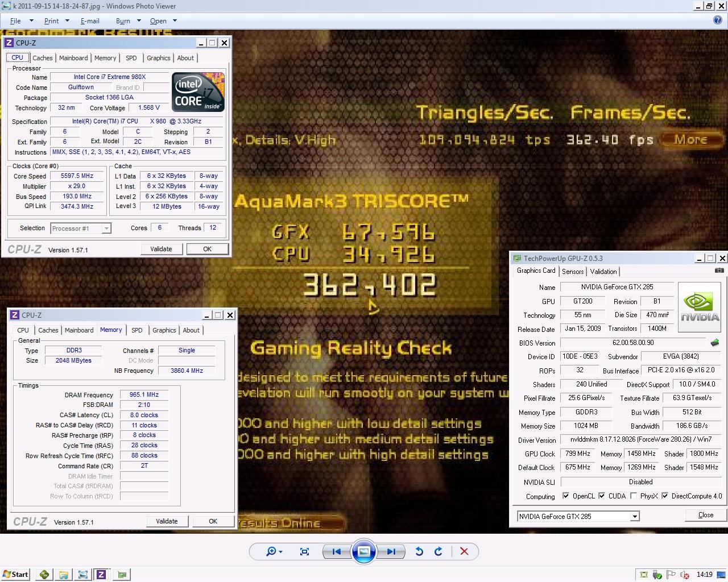
Task: Expand the arrow next to Burn menu
Action: click(x=139, y=21)
